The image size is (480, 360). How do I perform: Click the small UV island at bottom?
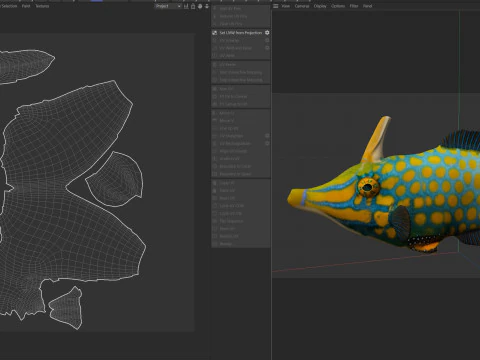pos(67,308)
